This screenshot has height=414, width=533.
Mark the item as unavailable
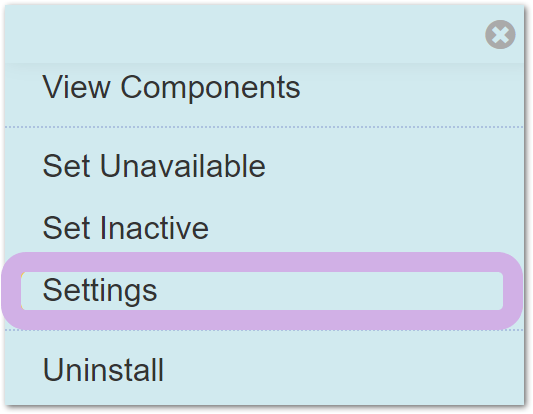154,166
